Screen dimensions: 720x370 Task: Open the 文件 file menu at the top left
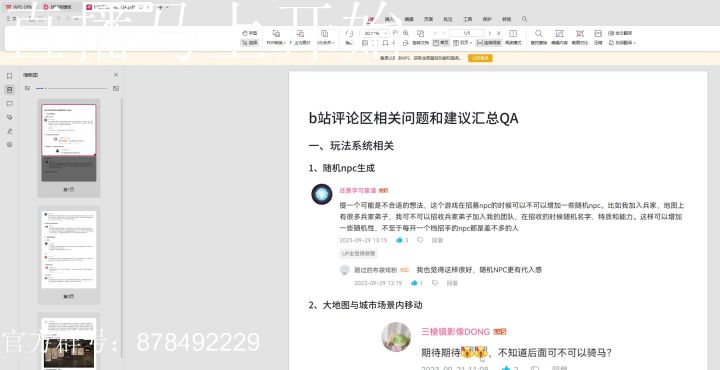click(11, 19)
